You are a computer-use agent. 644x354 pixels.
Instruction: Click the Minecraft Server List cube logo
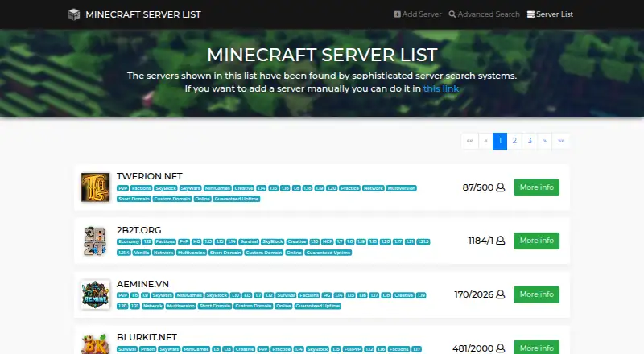click(x=74, y=14)
